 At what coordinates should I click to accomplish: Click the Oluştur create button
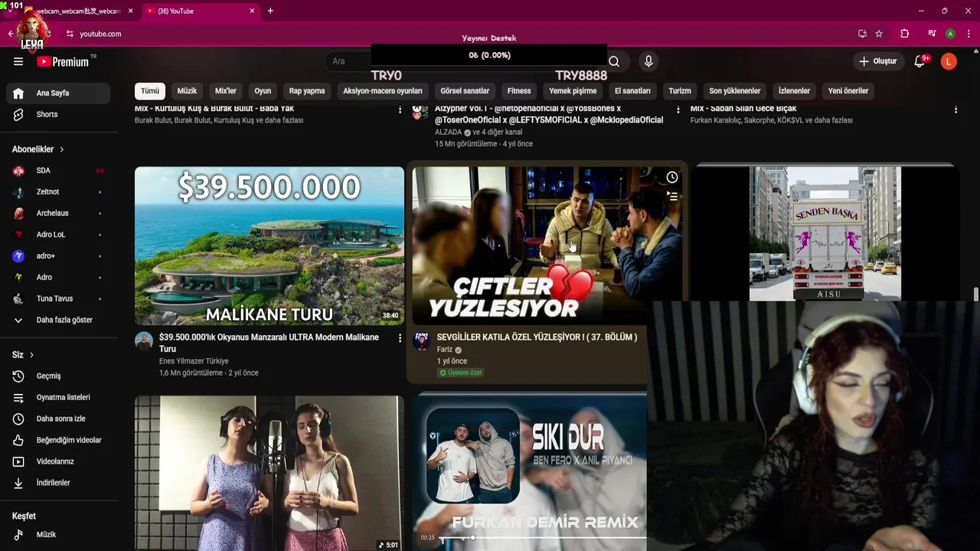click(x=877, y=61)
